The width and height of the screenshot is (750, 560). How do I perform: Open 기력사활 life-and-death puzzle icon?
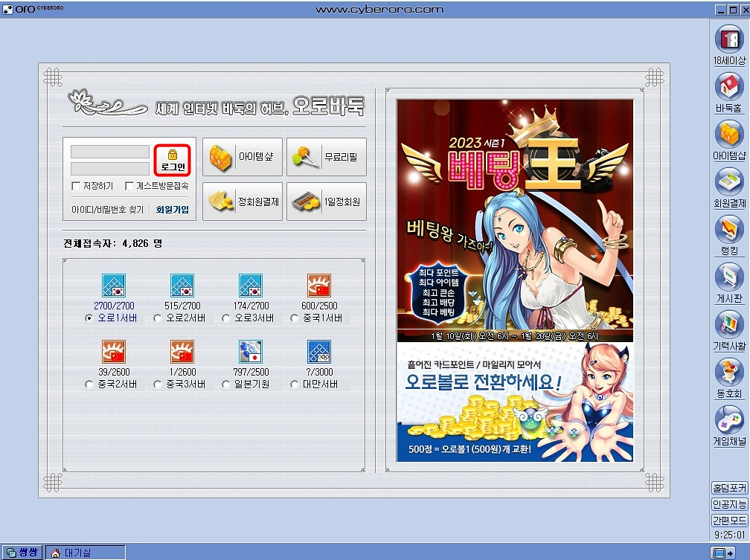coord(729,324)
